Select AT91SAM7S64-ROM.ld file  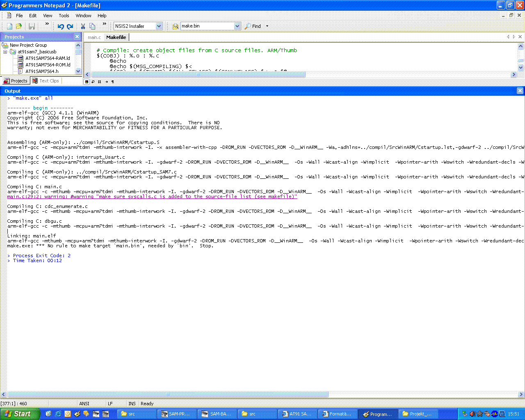48,65
